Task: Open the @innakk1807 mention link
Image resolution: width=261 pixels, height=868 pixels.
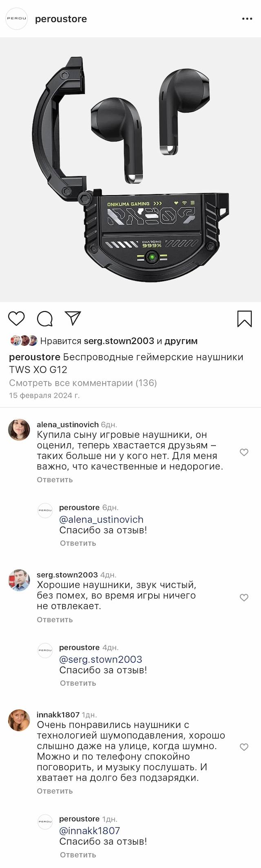Action: (89, 830)
